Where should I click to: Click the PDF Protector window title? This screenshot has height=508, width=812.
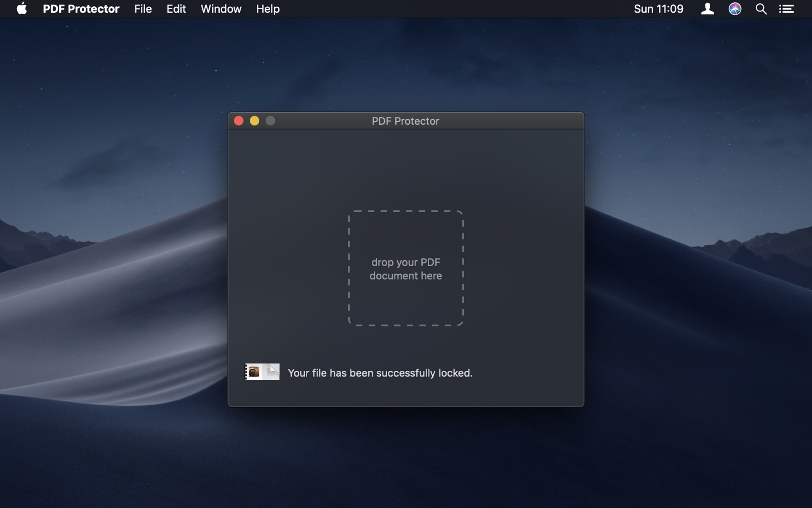click(405, 121)
